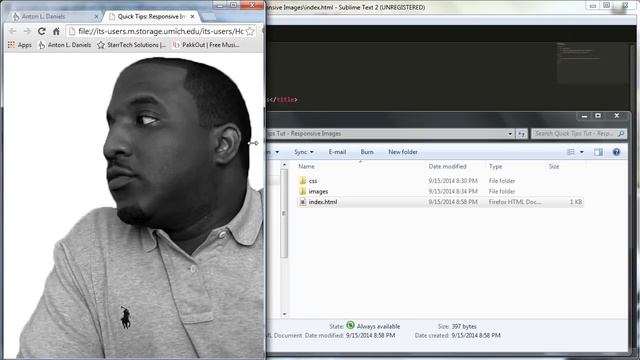
Task: Click the Sublime Text window title bar
Action: pyautogui.click(x=424, y=7)
